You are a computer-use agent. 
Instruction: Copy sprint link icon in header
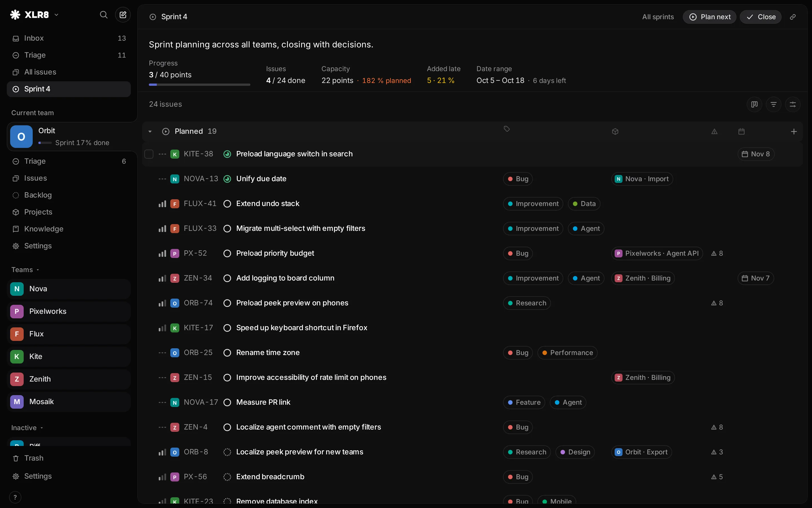(793, 17)
